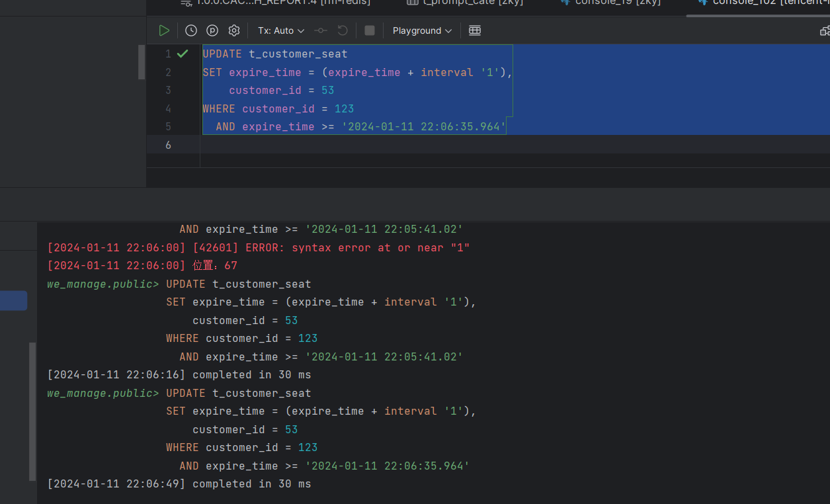Image resolution: width=830 pixels, height=504 pixels.
Task: Toggle in-editor results table icon
Action: (x=475, y=30)
